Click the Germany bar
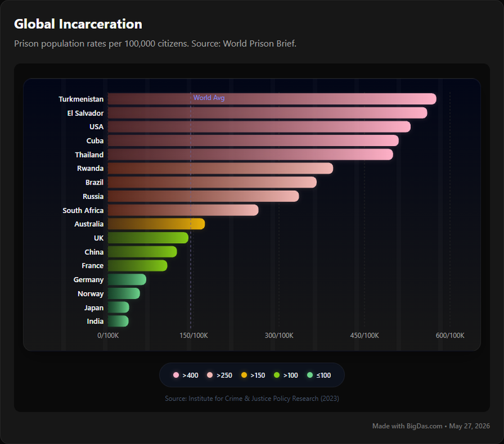 pos(127,280)
